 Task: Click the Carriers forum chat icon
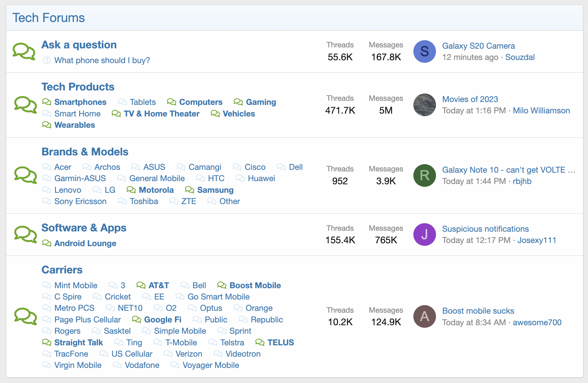click(x=25, y=316)
